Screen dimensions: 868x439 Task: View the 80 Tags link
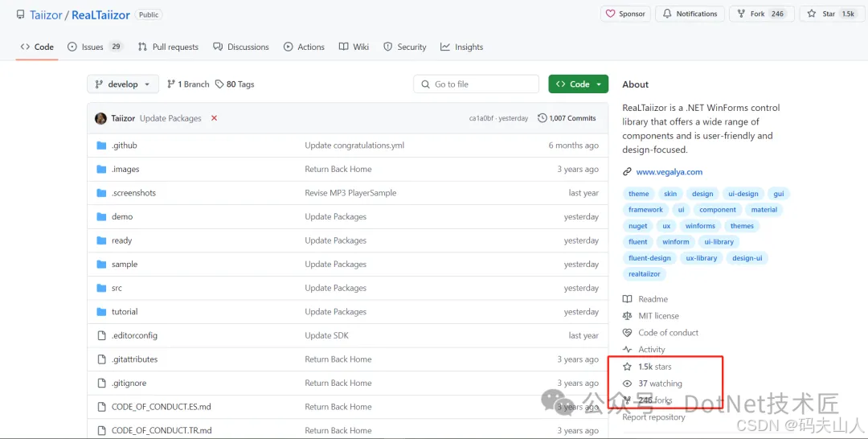tap(235, 84)
